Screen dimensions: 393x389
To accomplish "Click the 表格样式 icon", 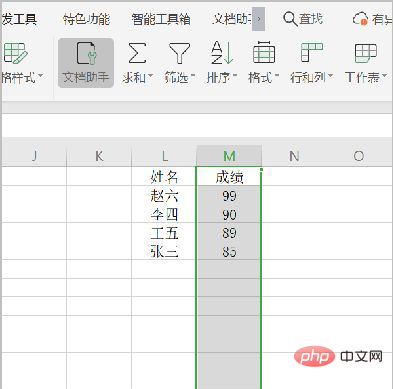I will (15, 53).
